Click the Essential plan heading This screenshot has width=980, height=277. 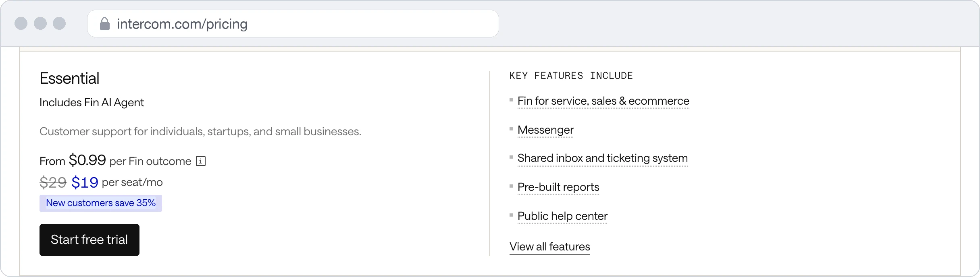[69, 78]
